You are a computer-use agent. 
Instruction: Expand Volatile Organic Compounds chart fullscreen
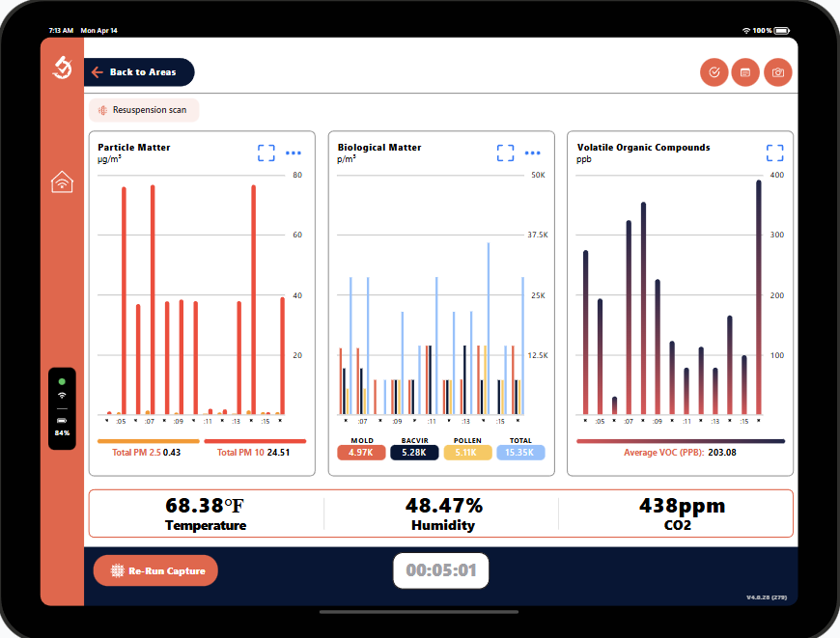pos(774,153)
